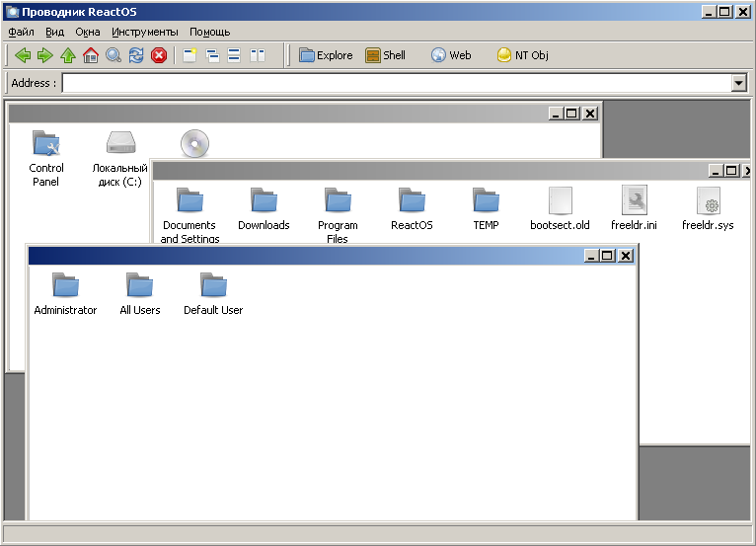Expand the Address dropdown arrow

[738, 83]
